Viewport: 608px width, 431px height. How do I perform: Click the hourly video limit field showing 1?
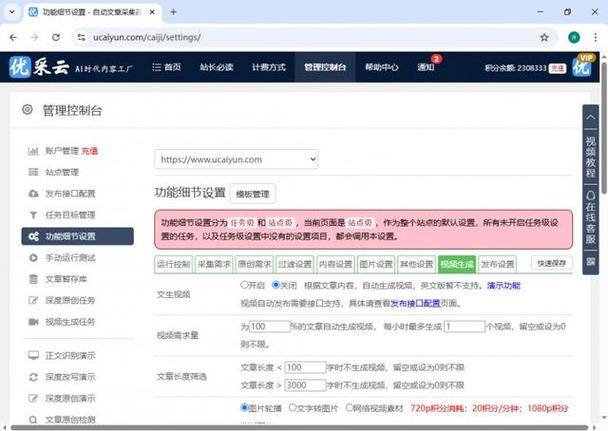465,326
